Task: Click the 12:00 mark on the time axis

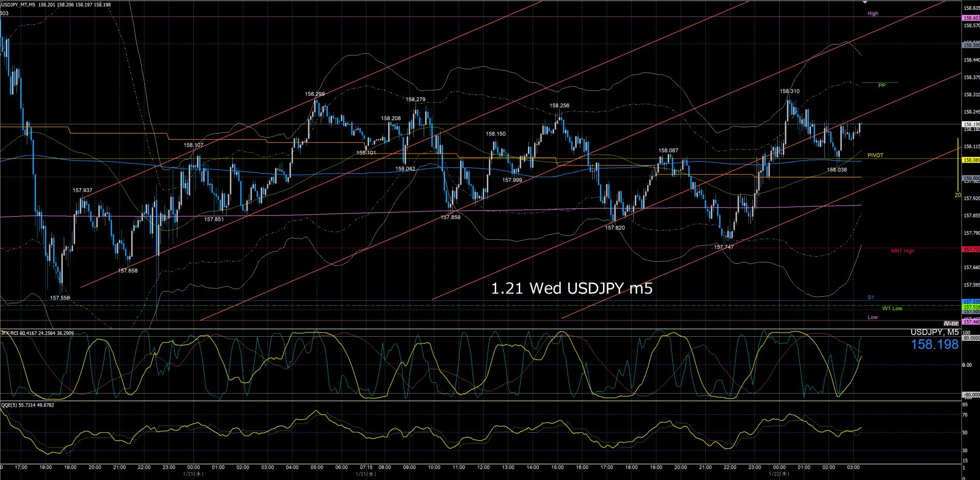Action: [483, 467]
